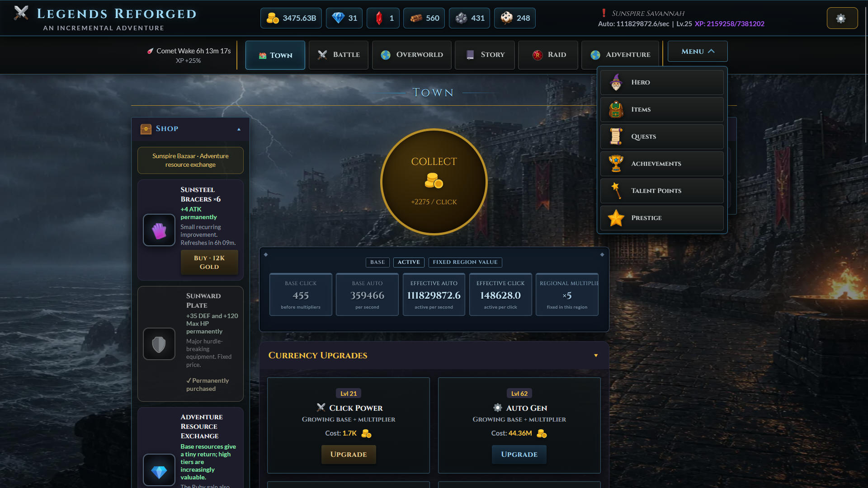Click the Lvl 21 badge
The width and height of the screenshot is (868, 488).
pos(349,394)
